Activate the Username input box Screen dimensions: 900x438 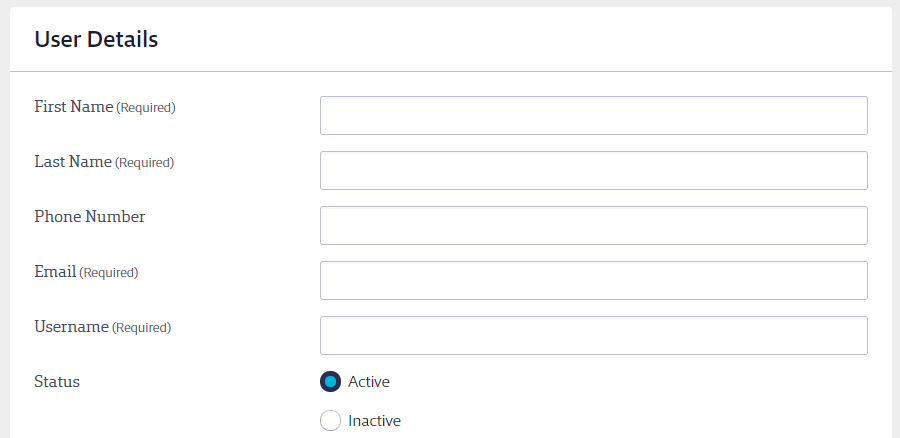(x=593, y=335)
